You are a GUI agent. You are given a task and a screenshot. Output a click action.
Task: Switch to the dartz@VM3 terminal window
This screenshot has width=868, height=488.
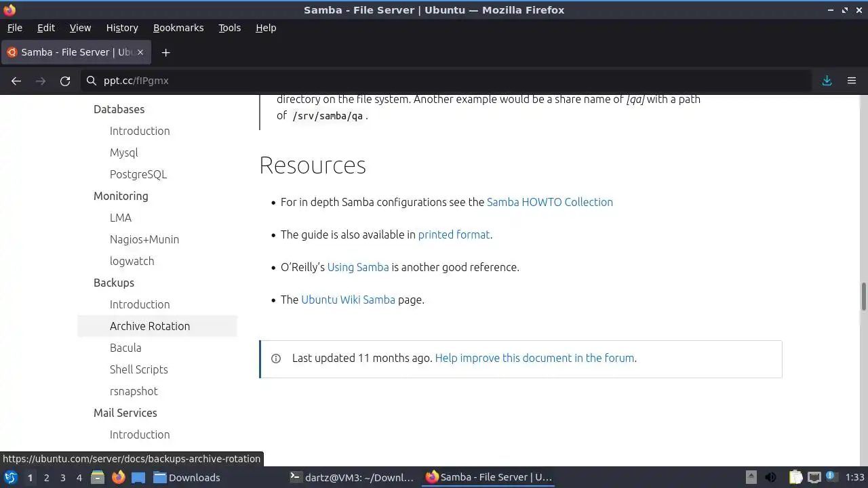(x=351, y=477)
